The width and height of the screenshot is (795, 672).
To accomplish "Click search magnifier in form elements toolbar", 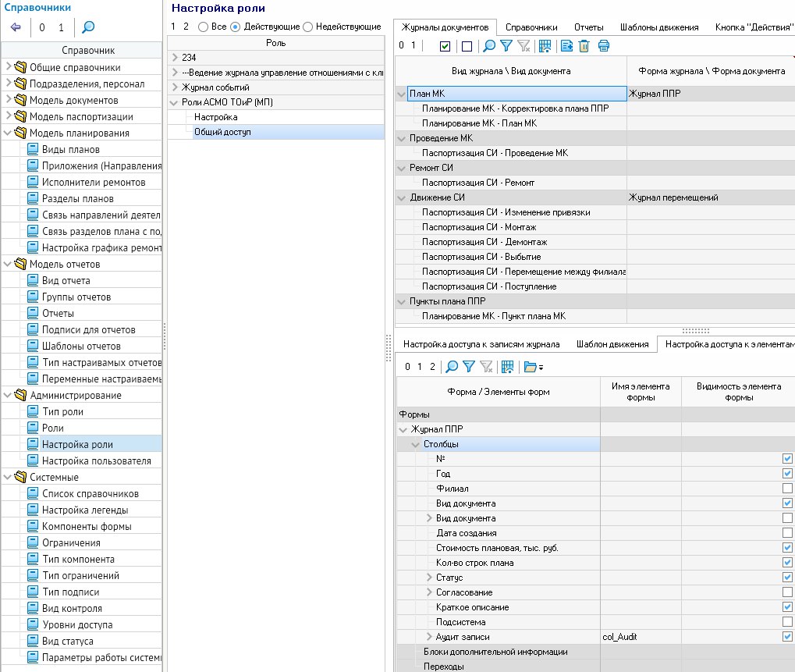I will click(x=452, y=367).
